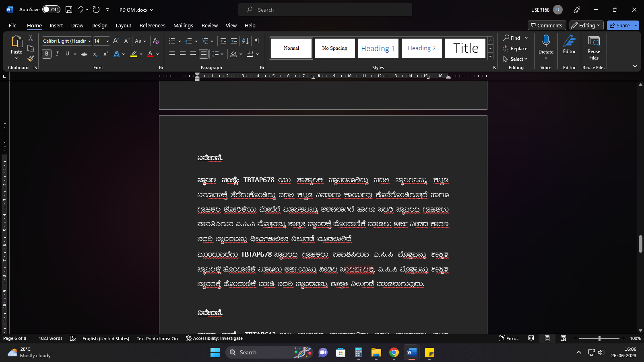Click the spelling proofing status icon
Screen dimensions: 644x362
73,339
